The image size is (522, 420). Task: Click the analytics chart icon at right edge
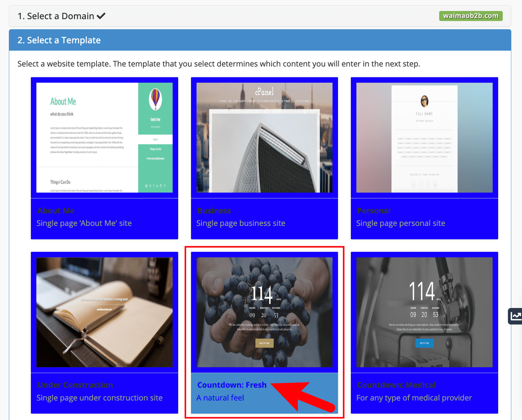515,316
